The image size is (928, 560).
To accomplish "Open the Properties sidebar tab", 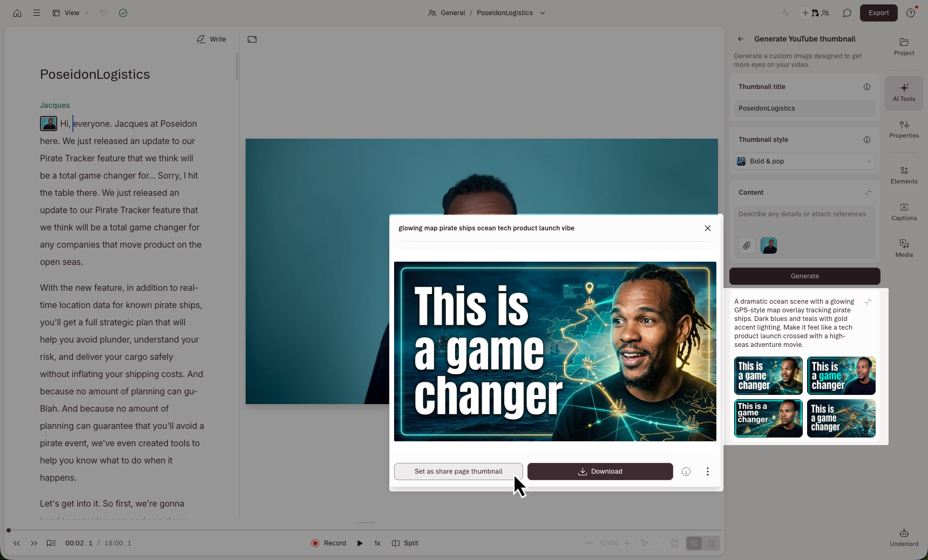I will 904,129.
